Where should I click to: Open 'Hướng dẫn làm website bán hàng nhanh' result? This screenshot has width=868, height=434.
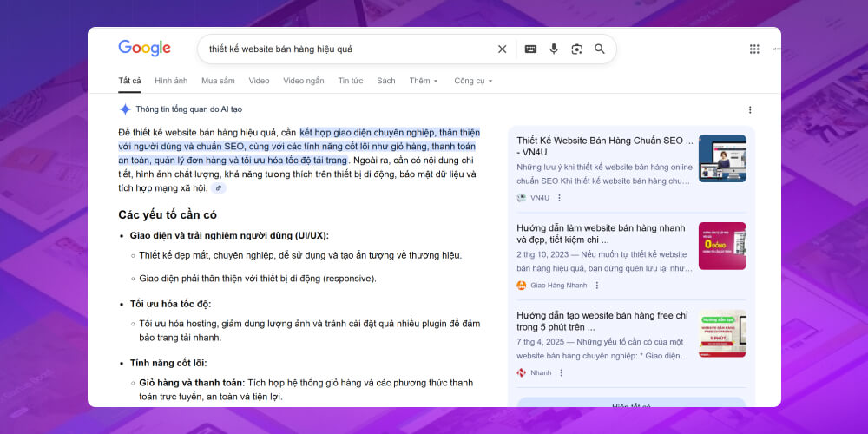click(x=602, y=234)
